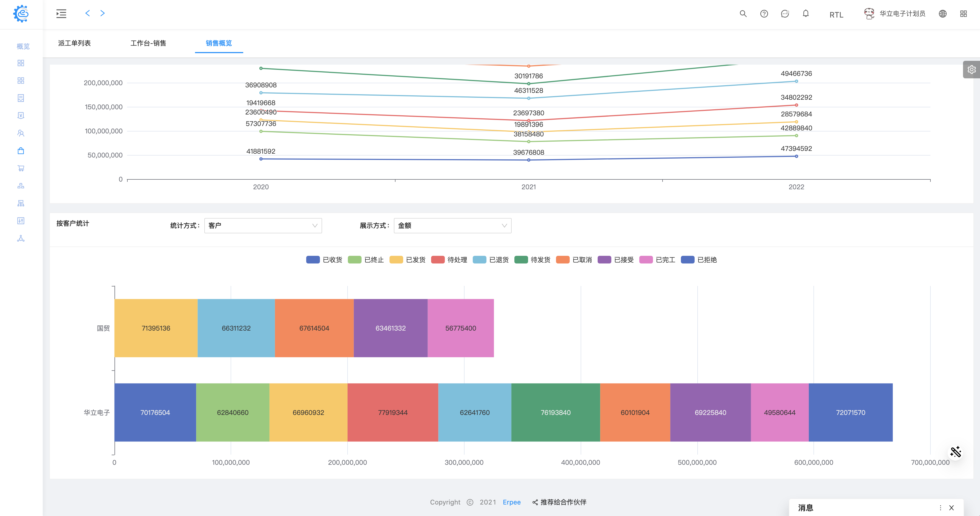Switch to the 派工单列表 tab
The height and width of the screenshot is (516, 980).
pyautogui.click(x=74, y=43)
